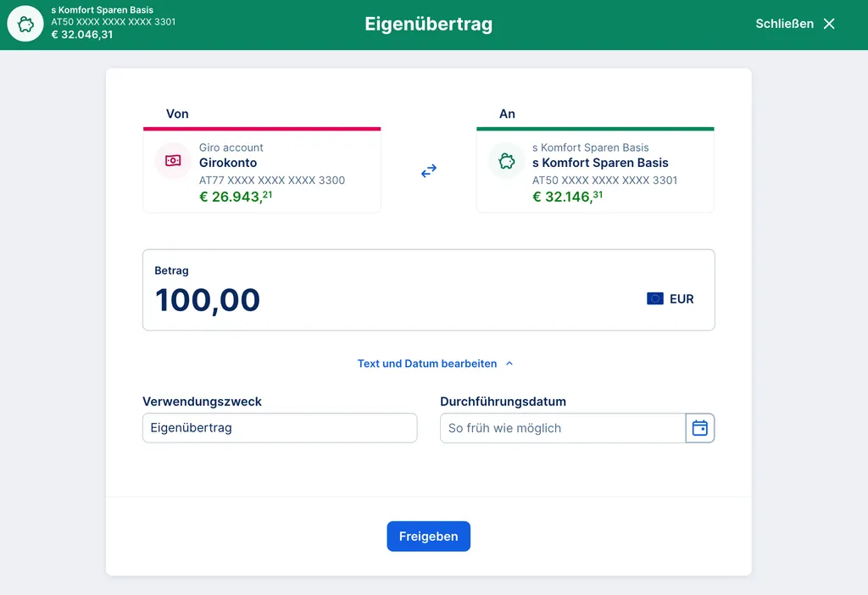This screenshot has height=595, width=868.
Task: Click the Text und Datum bearbeiten link
Action: click(426, 363)
